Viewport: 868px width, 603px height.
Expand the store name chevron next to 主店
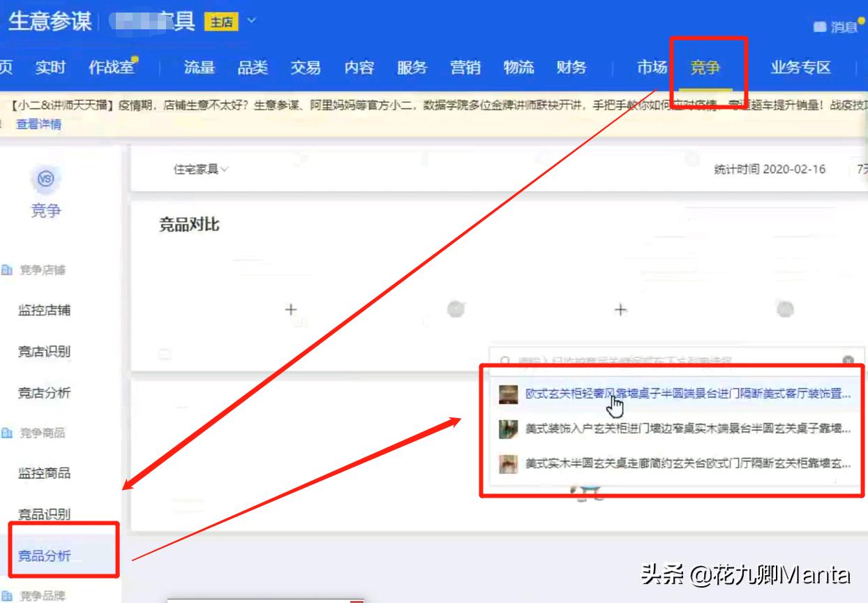[252, 22]
